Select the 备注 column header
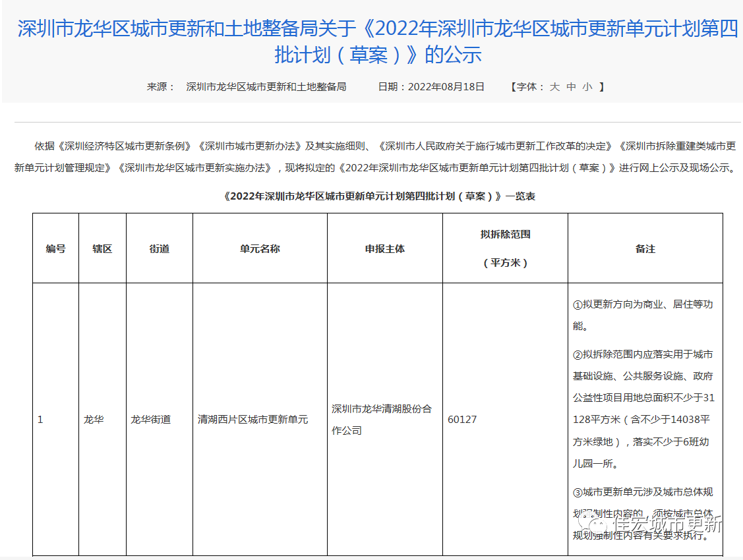This screenshot has width=743, height=560. click(645, 248)
